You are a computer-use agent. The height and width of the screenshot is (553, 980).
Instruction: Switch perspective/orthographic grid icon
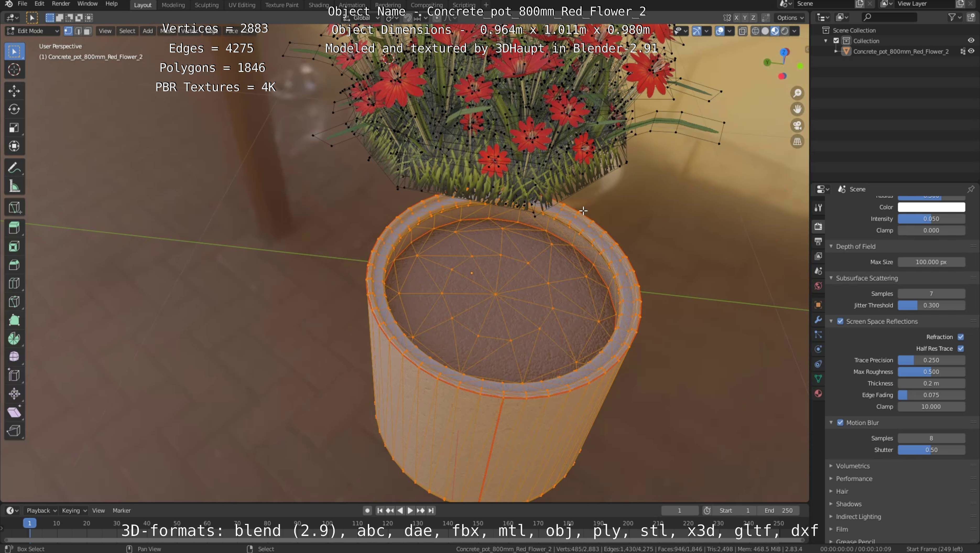tap(797, 142)
